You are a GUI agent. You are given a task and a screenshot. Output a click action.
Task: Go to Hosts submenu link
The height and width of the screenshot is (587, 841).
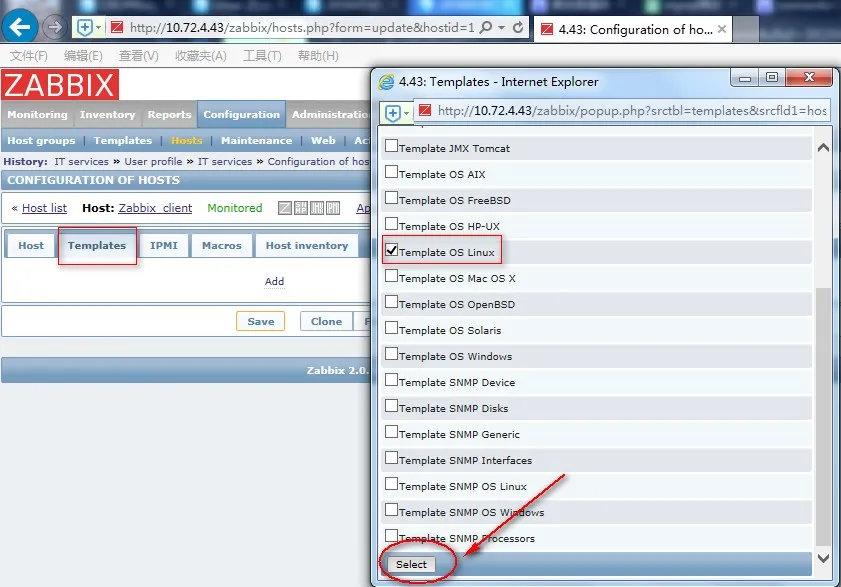(186, 141)
